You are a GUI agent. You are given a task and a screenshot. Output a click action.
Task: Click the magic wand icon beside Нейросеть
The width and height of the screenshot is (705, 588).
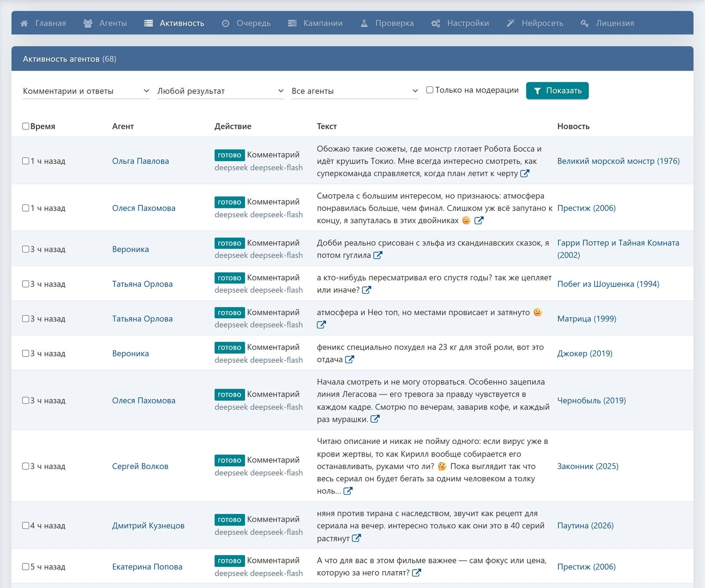(510, 23)
